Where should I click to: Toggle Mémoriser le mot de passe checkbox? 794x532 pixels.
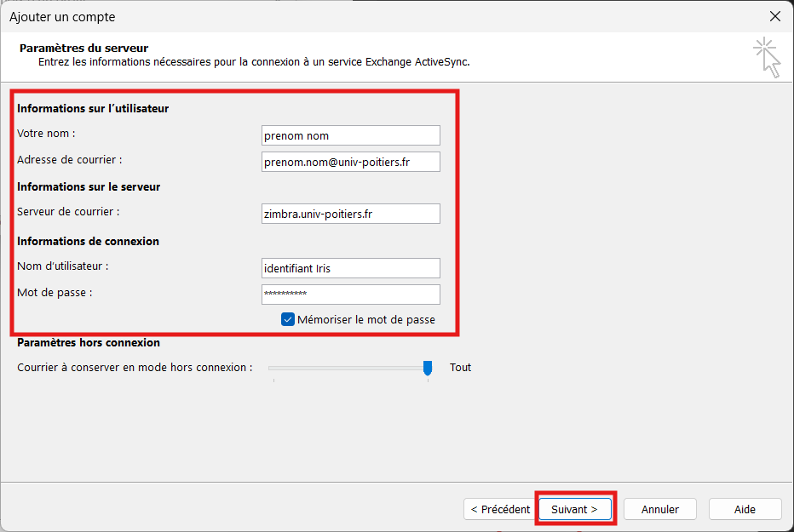(288, 320)
